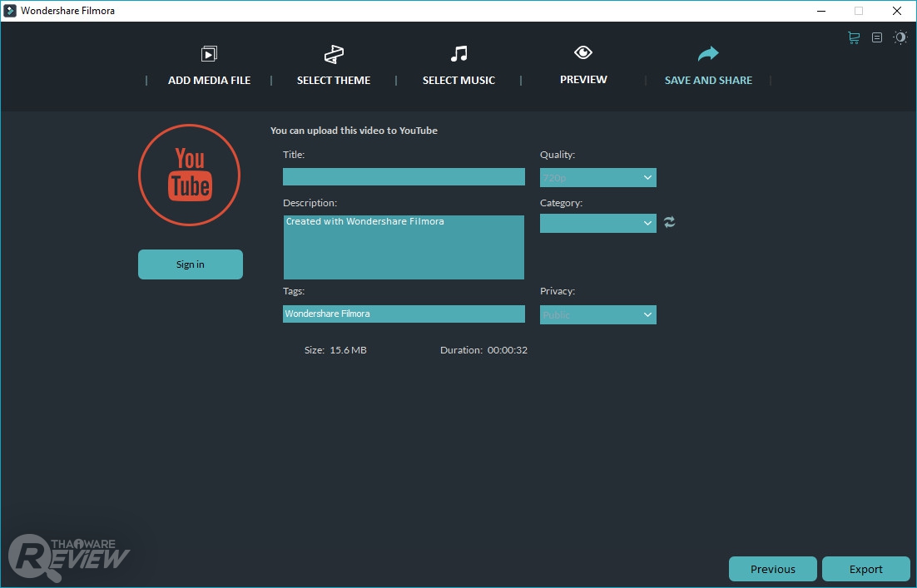This screenshot has height=588, width=917.
Task: Open the Privacy dropdown
Action: tap(597, 314)
